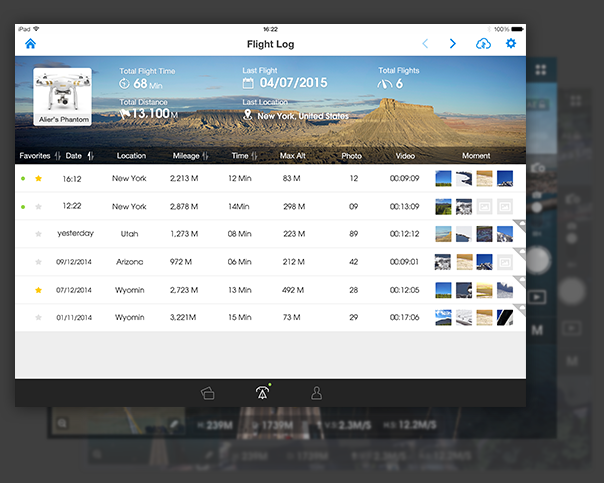Open the library icon in bottom bar
The width and height of the screenshot is (604, 483).
[x=208, y=393]
